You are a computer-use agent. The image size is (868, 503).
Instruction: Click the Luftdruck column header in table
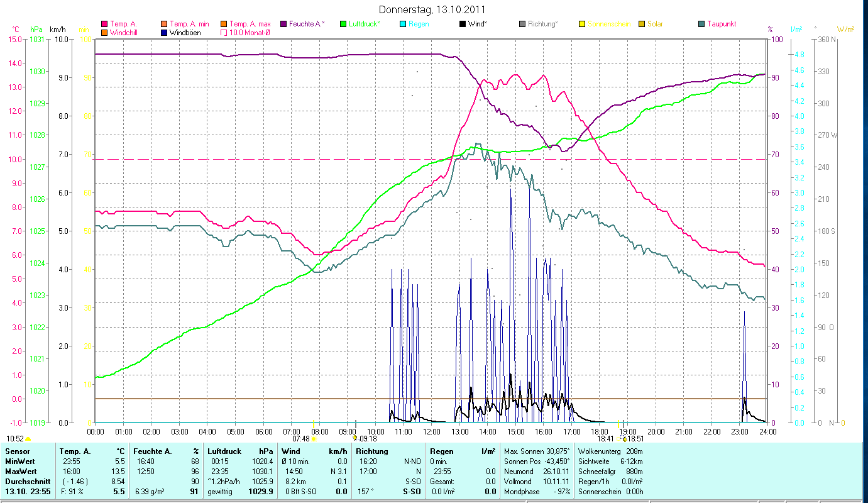[224, 451]
